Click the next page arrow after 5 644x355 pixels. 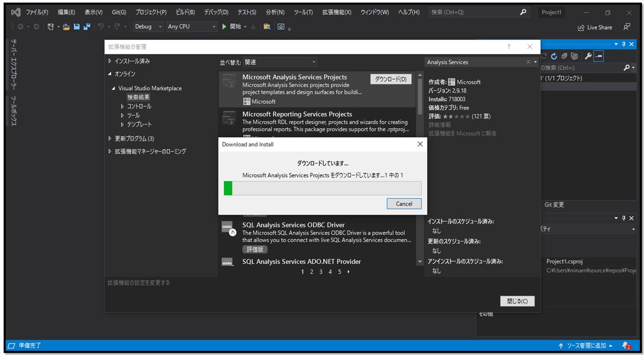(x=348, y=272)
